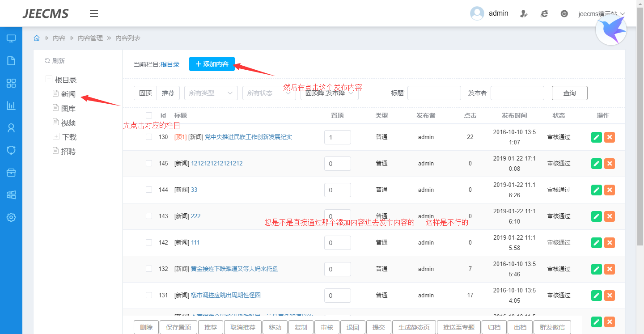Select 图库 in the column tree
The height and width of the screenshot is (334, 644).
click(x=68, y=109)
